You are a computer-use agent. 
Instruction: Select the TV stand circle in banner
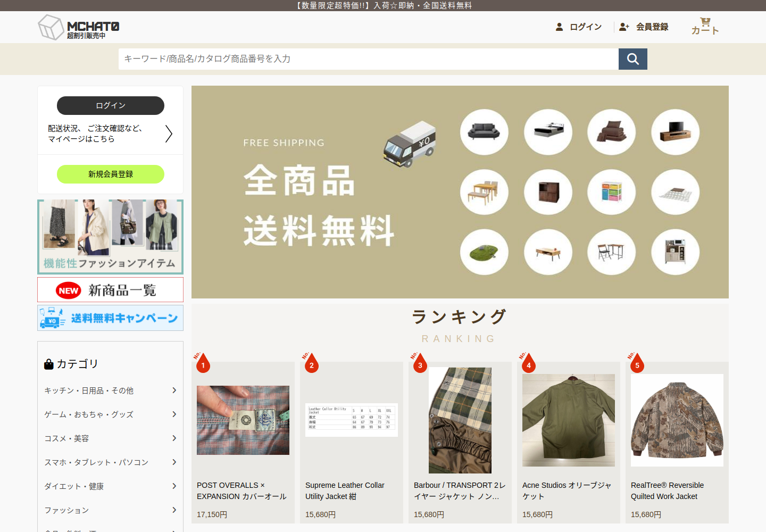pyautogui.click(x=675, y=132)
